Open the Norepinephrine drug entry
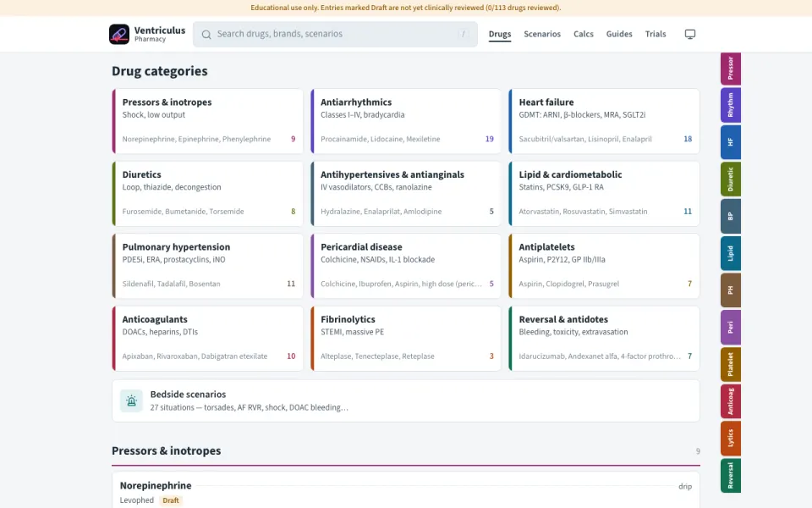812x508 pixels. tap(406, 490)
